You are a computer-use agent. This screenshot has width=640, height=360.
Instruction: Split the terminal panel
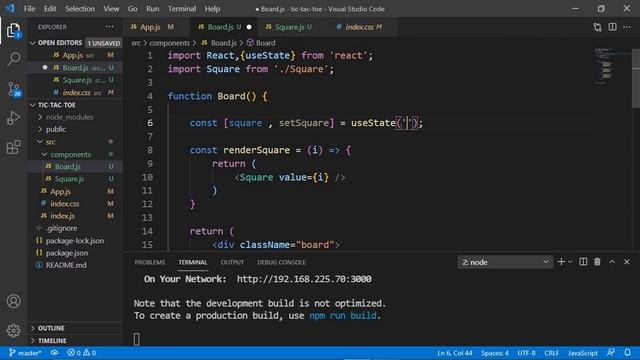point(583,262)
